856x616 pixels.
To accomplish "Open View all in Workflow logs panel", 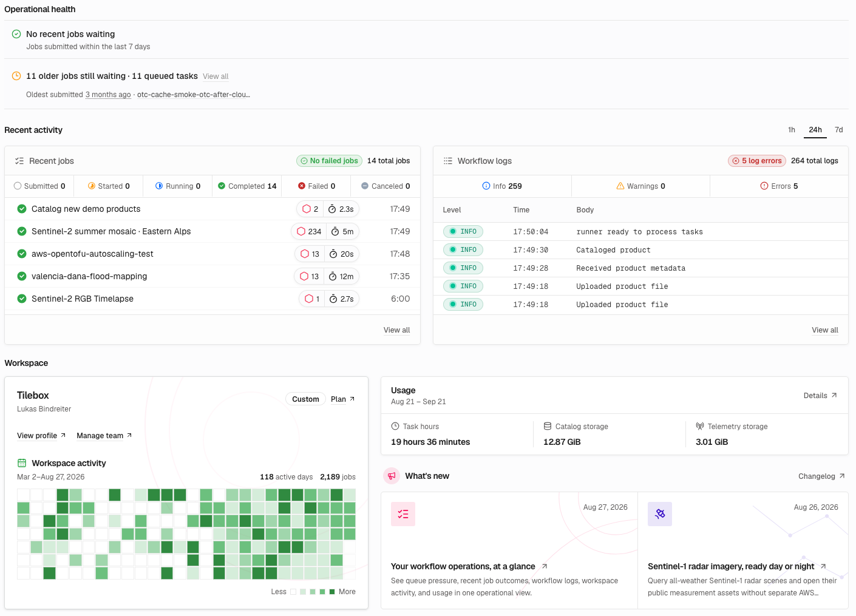I will (x=825, y=330).
